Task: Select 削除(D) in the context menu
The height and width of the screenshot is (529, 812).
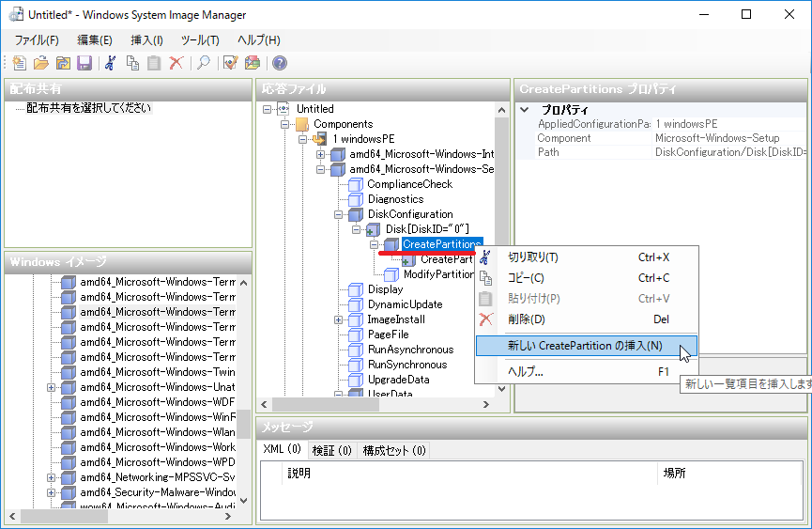Action: pos(526,319)
